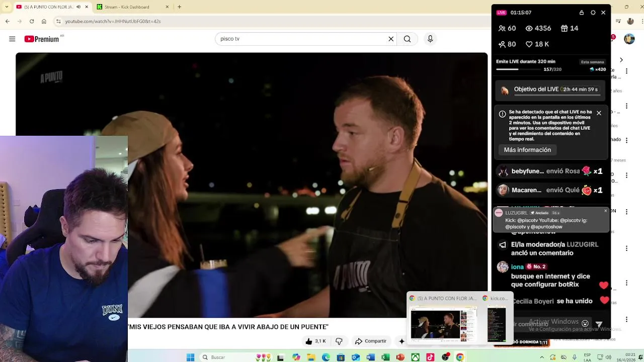This screenshot has height=362, width=644.
Task: Open the Windows Start menu
Action: point(190,357)
